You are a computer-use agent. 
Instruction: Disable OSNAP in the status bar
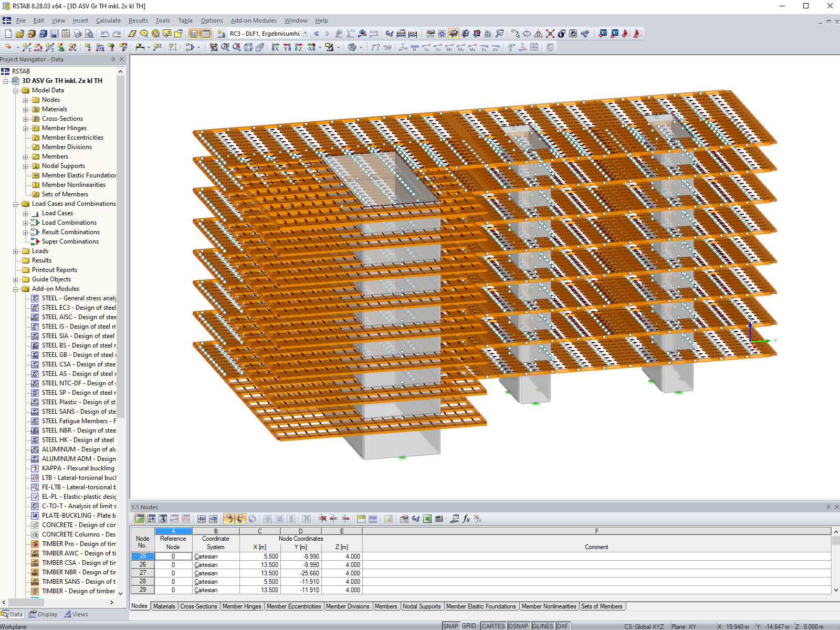518,626
